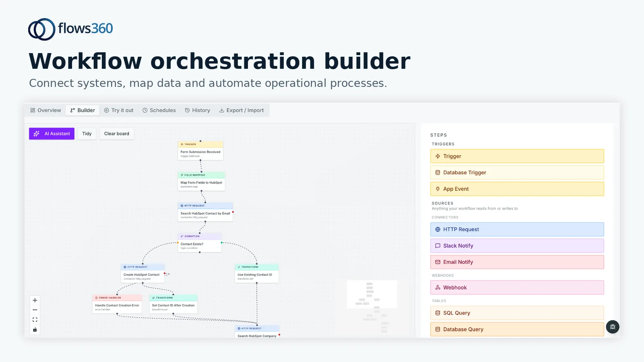Click the "Workflow orchestration builder" headline
Screen dimensions: 644x362
click(x=220, y=61)
